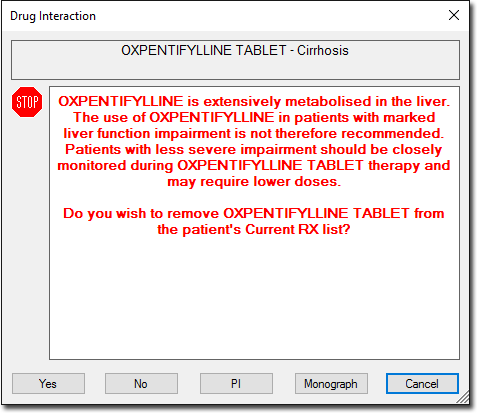Click the word Cirrhosis in the header
477x413 pixels.
coord(323,51)
